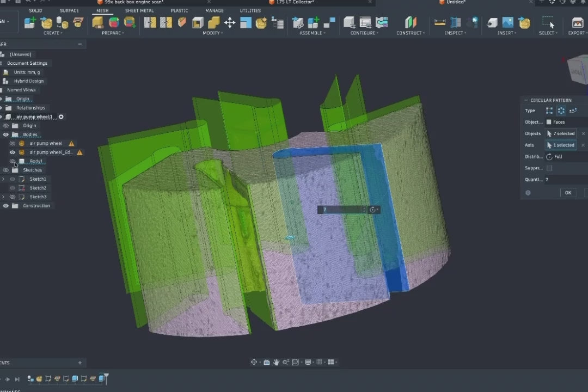The width and height of the screenshot is (588, 392).
Task: Open the MODIFY dropdown menu
Action: (213, 33)
